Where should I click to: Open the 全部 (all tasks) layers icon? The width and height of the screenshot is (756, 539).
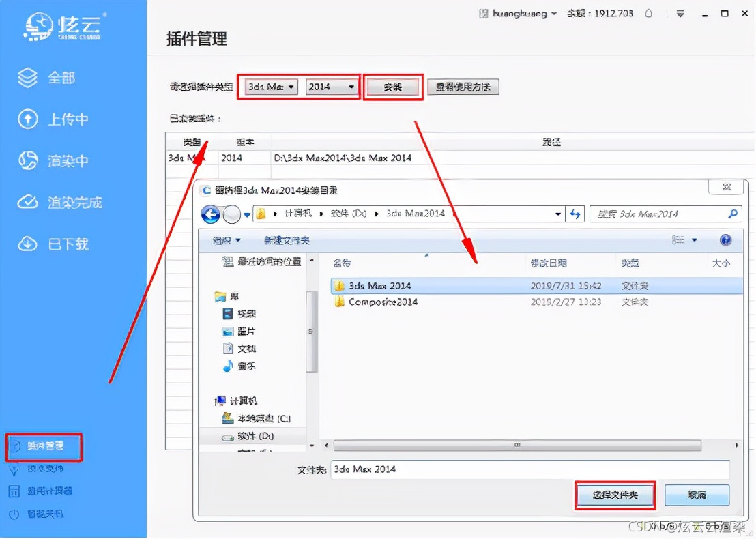coord(27,78)
